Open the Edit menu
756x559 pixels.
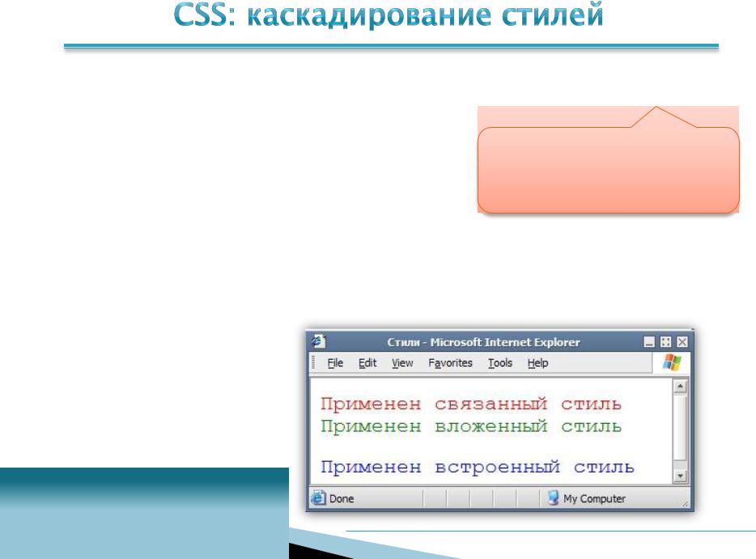(367, 363)
